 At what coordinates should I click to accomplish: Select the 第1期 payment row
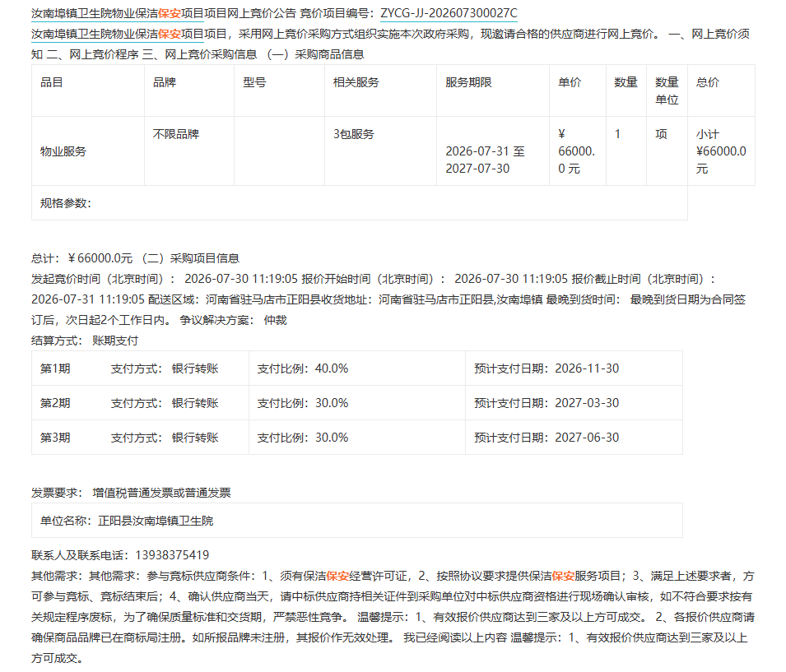357,368
